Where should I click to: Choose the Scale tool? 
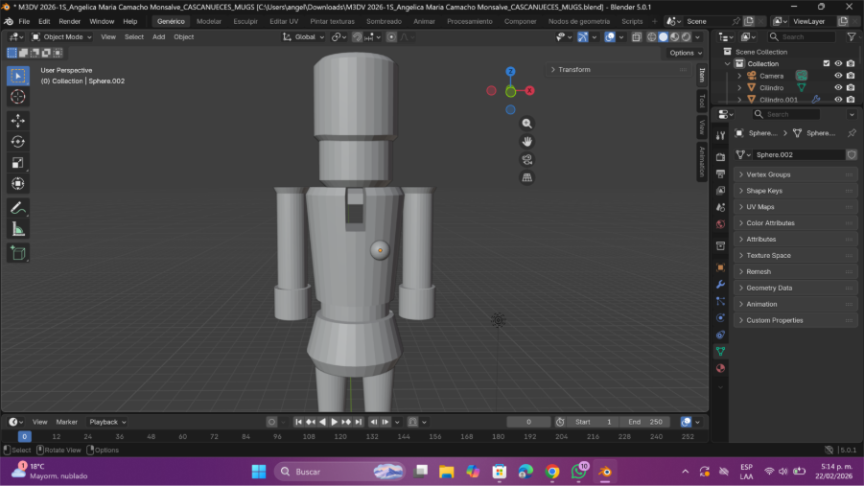18,162
